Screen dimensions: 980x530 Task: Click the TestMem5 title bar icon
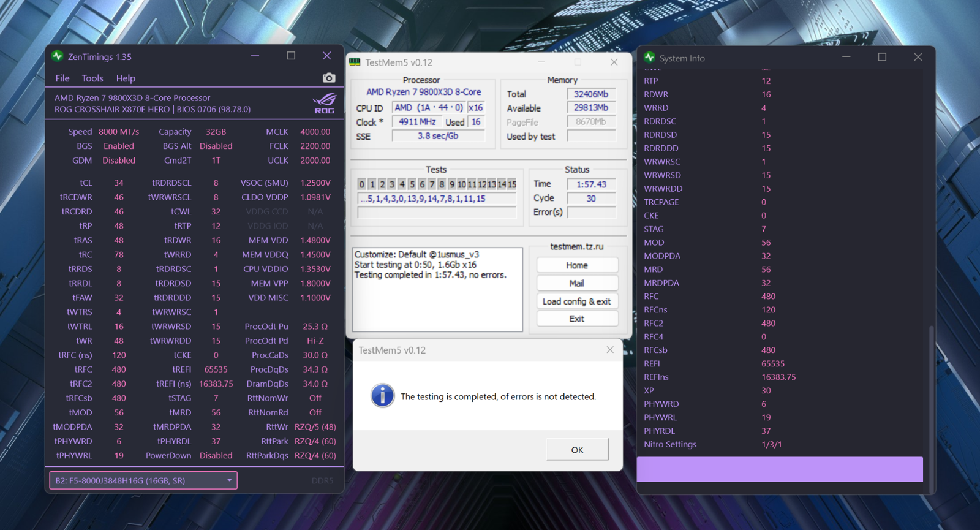[x=355, y=62]
